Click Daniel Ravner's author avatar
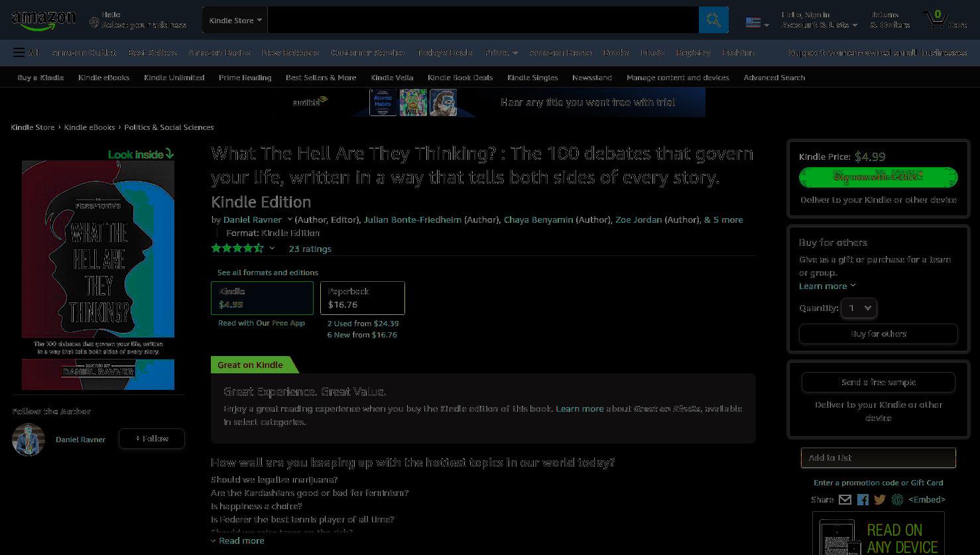The width and height of the screenshot is (980, 555). click(29, 440)
